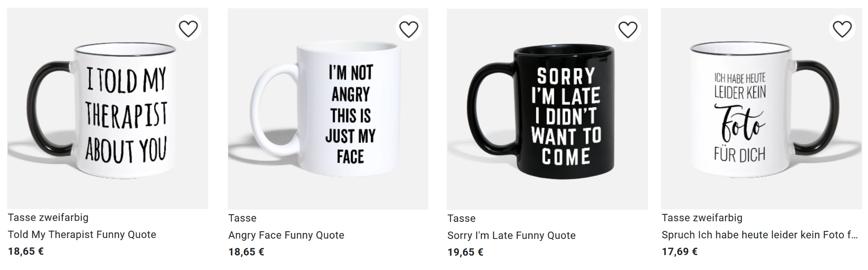Click the 17,69 € price label
The height and width of the screenshot is (270, 868).
tap(680, 252)
